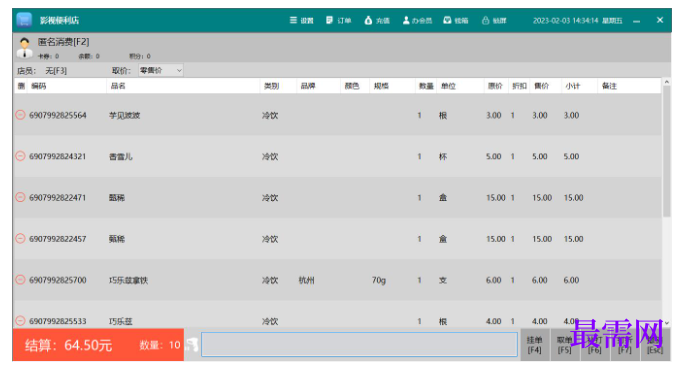Click the 小计 column header
The width and height of the screenshot is (682, 365).
click(572, 86)
